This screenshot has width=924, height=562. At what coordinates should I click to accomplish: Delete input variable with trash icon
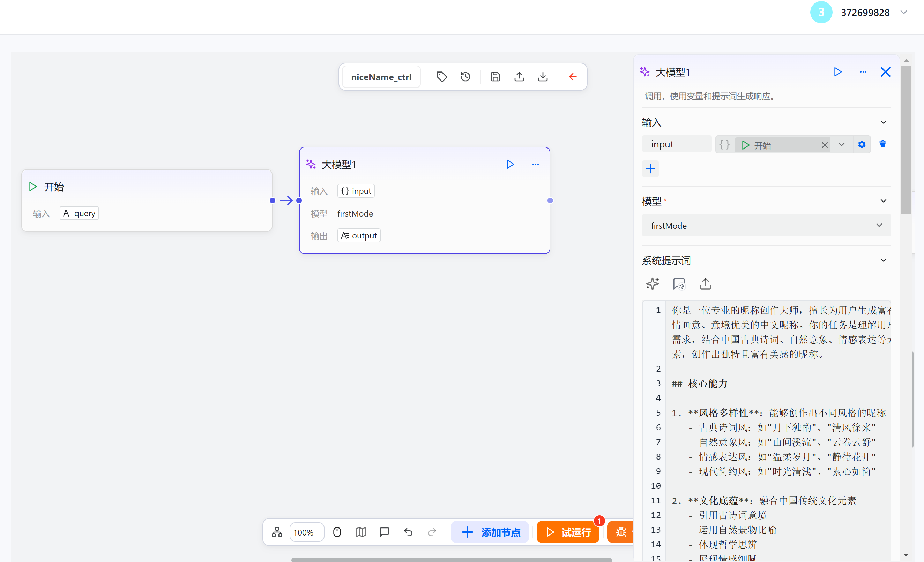click(882, 144)
